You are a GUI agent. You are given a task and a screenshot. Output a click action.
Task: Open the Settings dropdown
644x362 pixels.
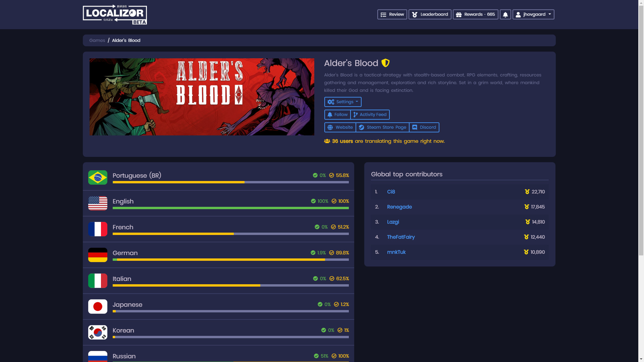pyautogui.click(x=342, y=102)
